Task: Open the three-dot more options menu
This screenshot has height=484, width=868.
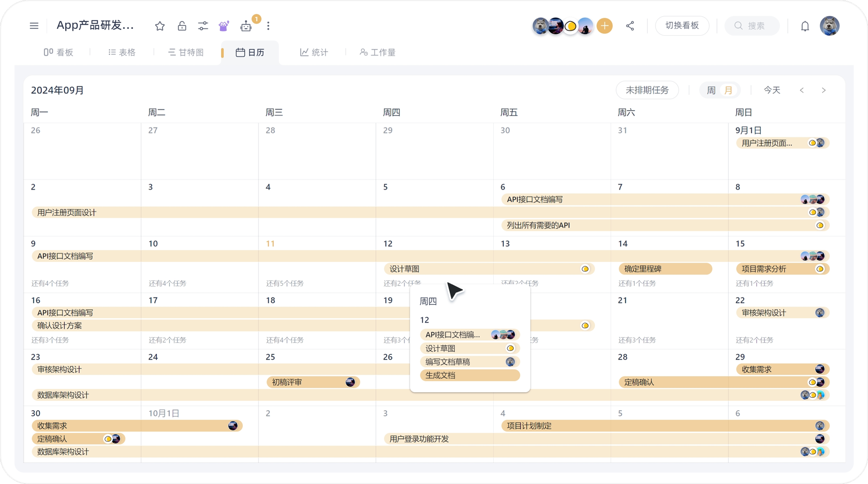Action: coord(269,26)
